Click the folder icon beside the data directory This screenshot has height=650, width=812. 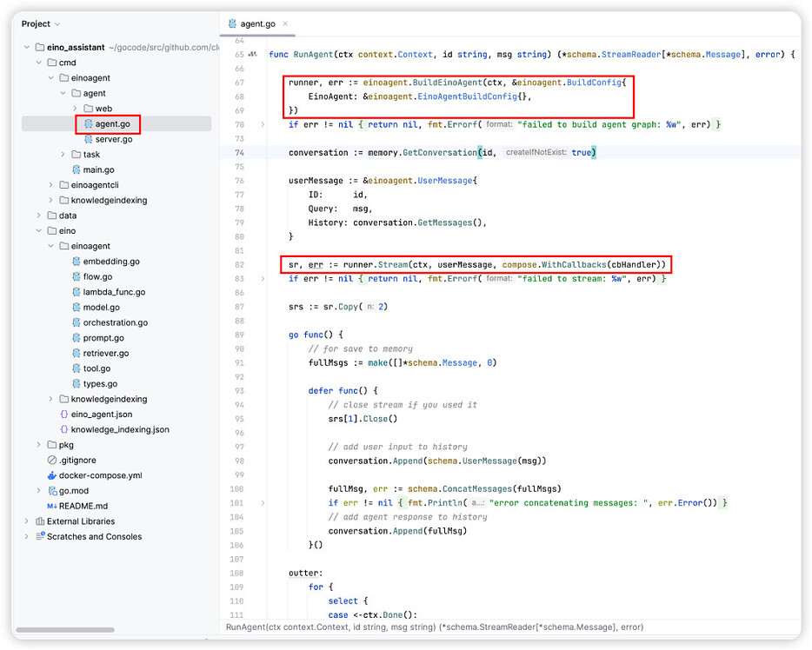pyautogui.click(x=52, y=216)
